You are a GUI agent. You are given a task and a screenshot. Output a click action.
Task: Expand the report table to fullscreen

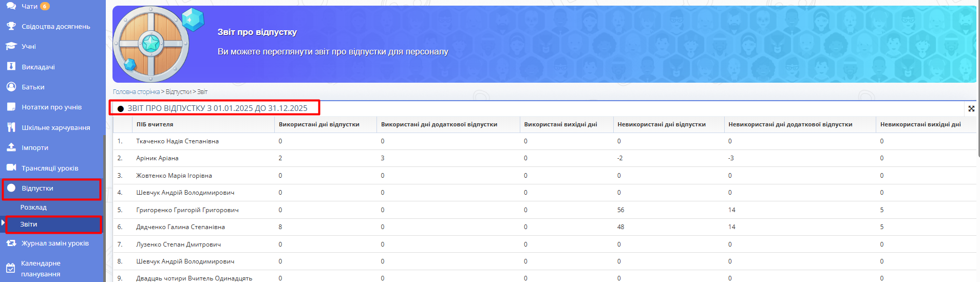pyautogui.click(x=971, y=109)
